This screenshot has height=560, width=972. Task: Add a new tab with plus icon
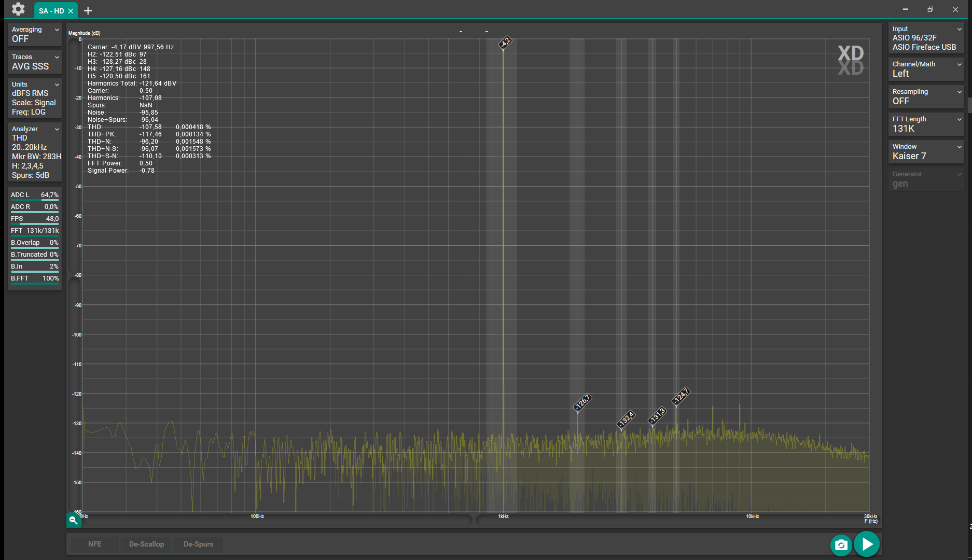(88, 11)
